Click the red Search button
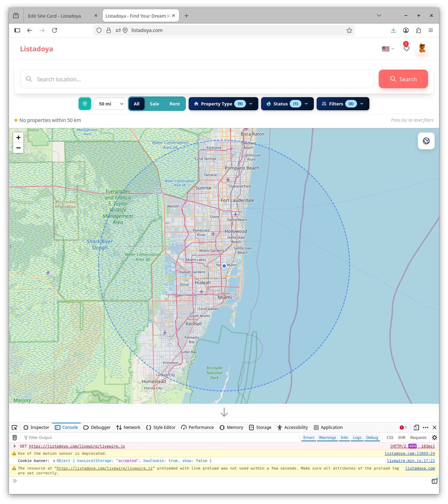 point(403,79)
